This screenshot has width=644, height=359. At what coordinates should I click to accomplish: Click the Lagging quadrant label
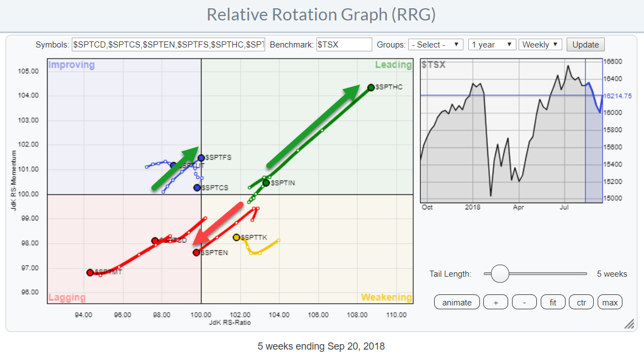tap(67, 297)
